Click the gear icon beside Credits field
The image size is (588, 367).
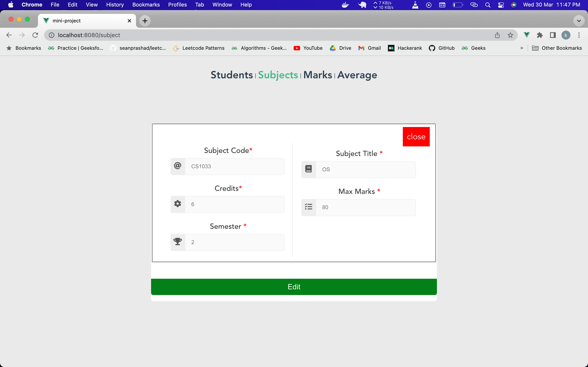click(x=178, y=204)
